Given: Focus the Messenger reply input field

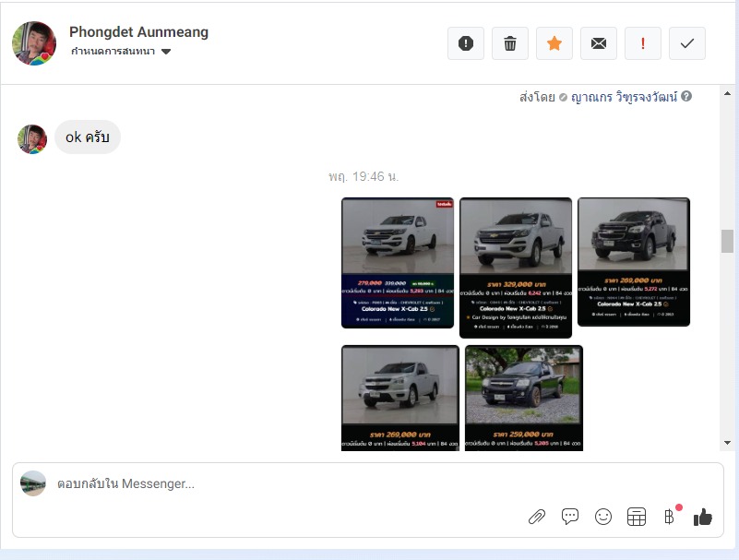Looking at the screenshot, I should [367, 483].
